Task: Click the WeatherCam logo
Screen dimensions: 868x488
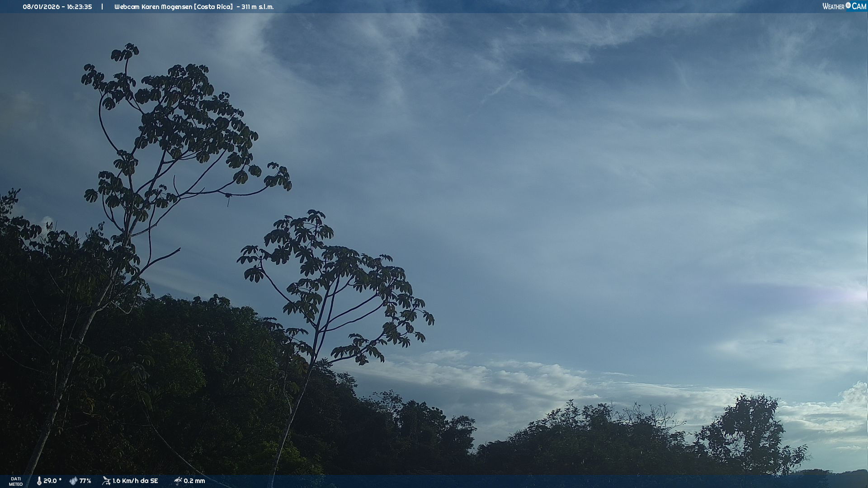Action: [844, 6]
